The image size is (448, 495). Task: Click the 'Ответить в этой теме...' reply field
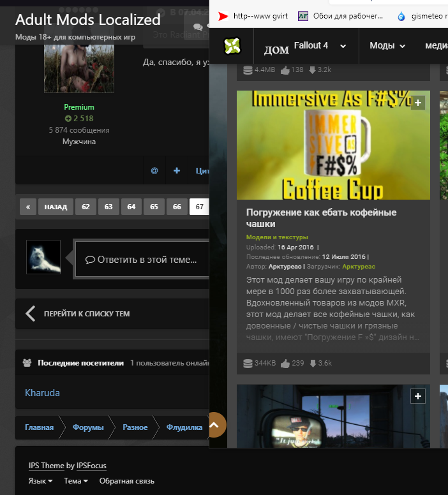[x=142, y=260]
